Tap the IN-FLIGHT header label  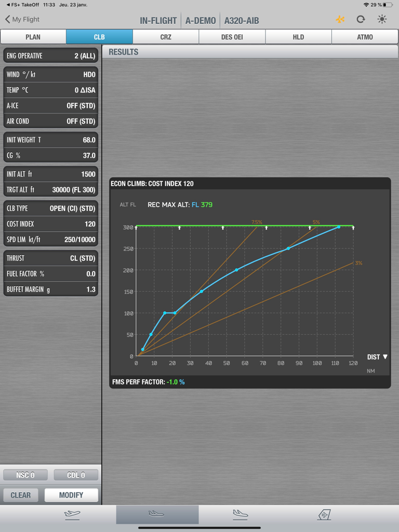click(158, 21)
